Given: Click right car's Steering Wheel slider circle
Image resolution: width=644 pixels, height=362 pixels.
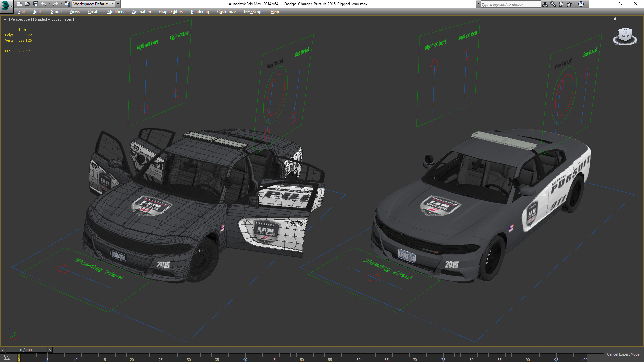Looking at the screenshot, I should (x=373, y=277).
